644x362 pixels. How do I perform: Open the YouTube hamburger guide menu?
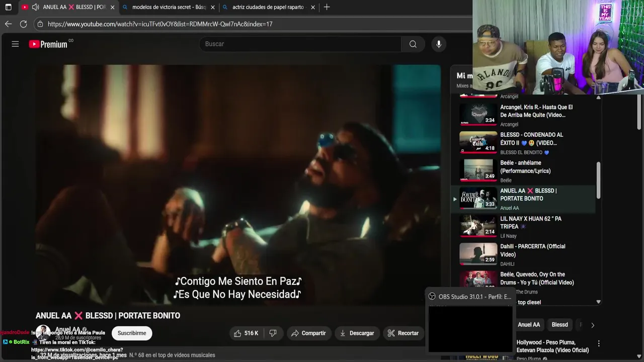15,44
